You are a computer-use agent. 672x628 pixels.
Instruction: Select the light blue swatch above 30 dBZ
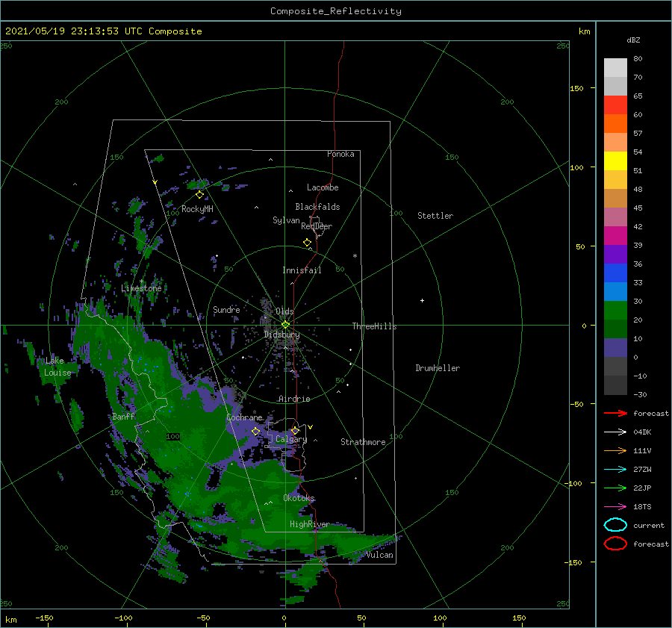click(x=615, y=291)
